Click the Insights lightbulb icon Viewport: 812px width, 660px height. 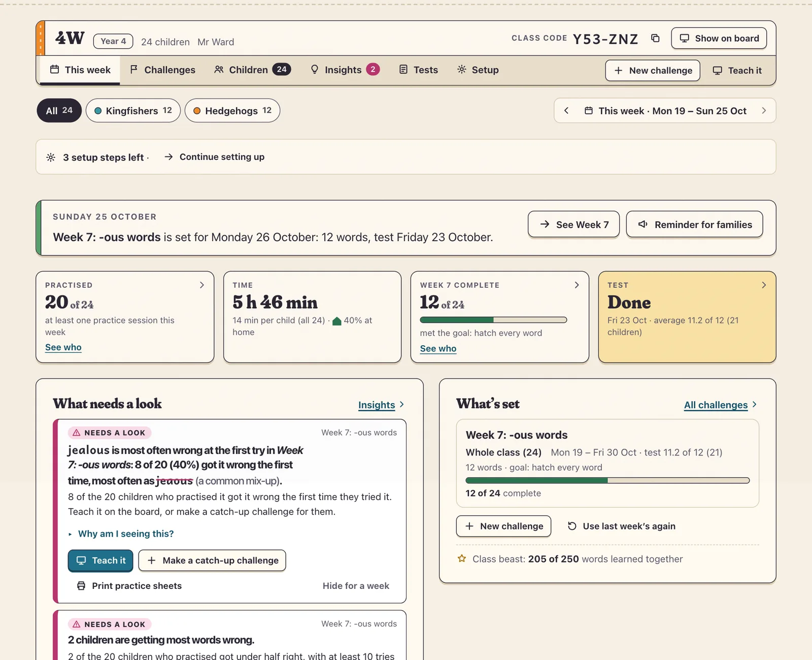pyautogui.click(x=315, y=70)
